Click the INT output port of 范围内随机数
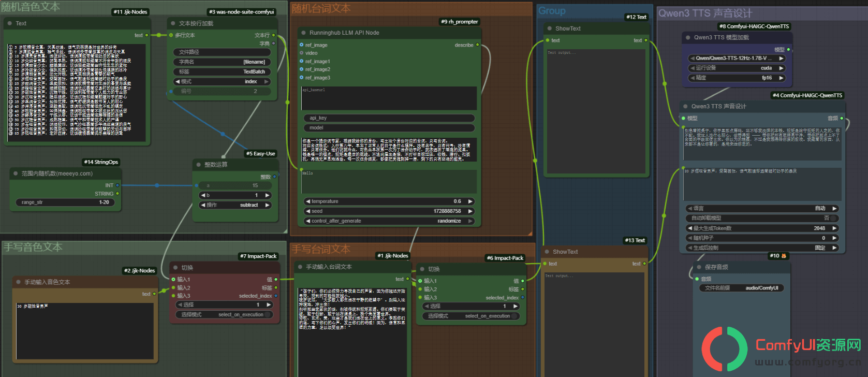Screen dimensions: 868x377 pos(117,185)
